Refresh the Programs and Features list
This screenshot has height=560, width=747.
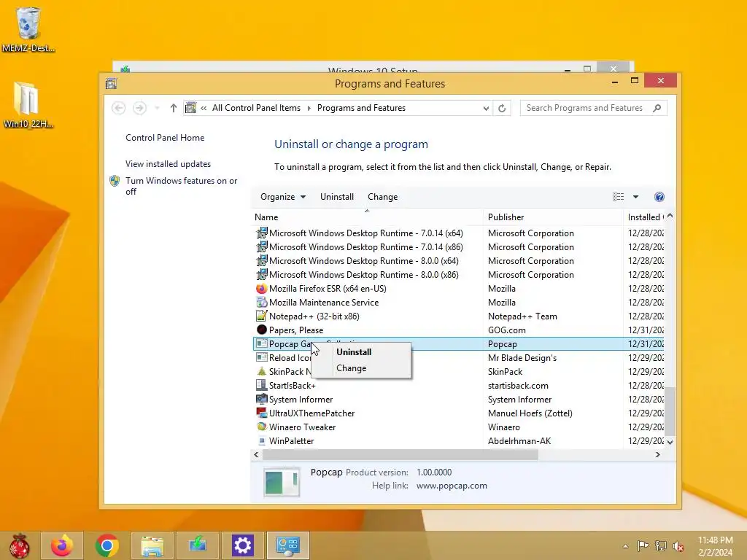point(502,108)
